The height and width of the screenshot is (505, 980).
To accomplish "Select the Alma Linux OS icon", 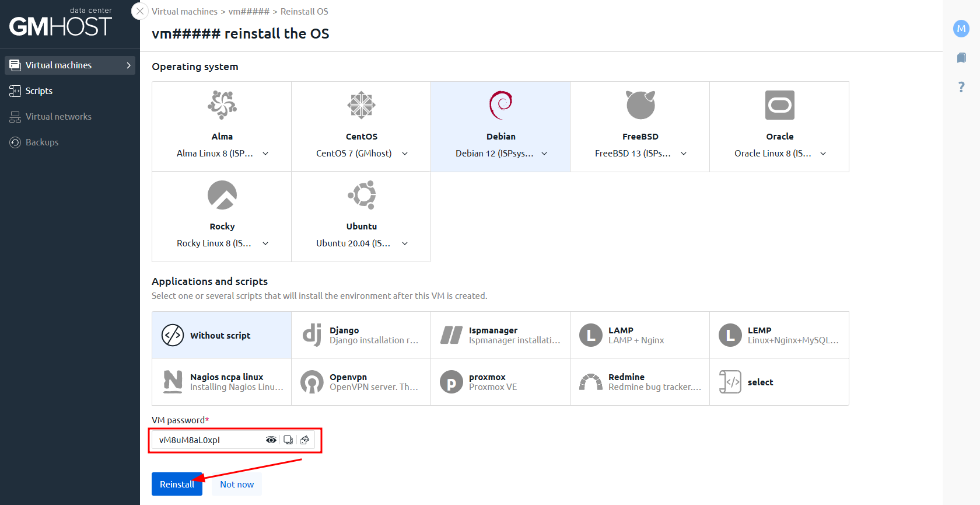I will 222,105.
